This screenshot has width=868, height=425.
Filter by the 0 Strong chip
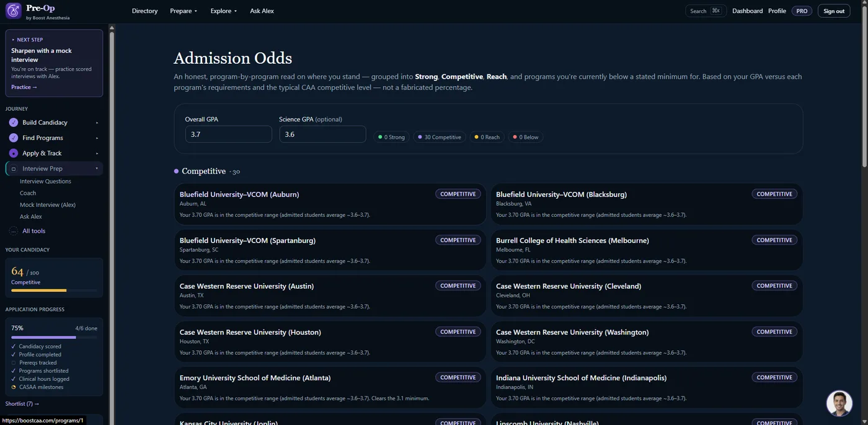tap(392, 137)
